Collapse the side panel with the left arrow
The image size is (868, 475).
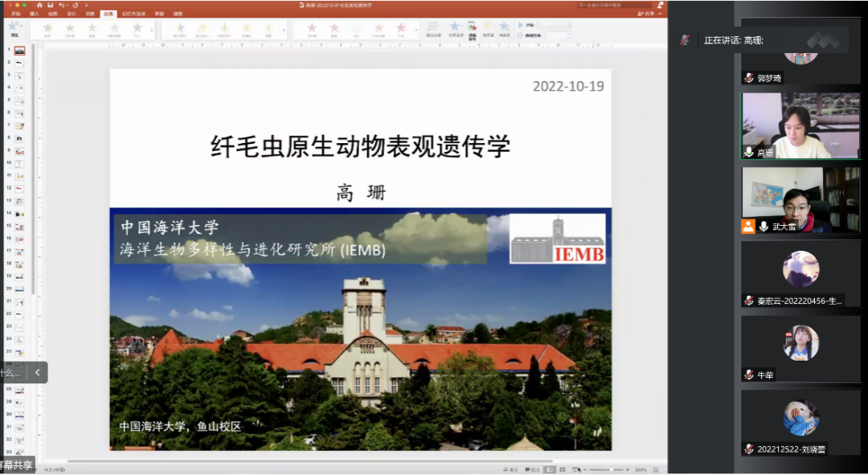coord(38,372)
